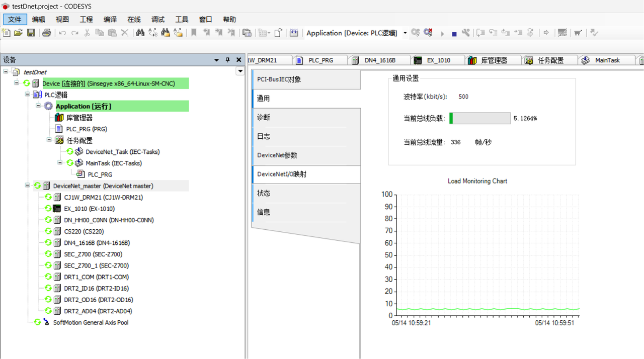Image resolution: width=644 pixels, height=359 pixels.
Task: Open the 调试 menu
Action: point(157,19)
